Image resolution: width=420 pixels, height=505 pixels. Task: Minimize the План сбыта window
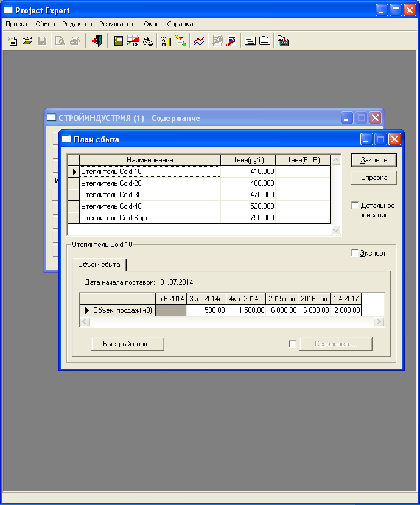coord(366,139)
